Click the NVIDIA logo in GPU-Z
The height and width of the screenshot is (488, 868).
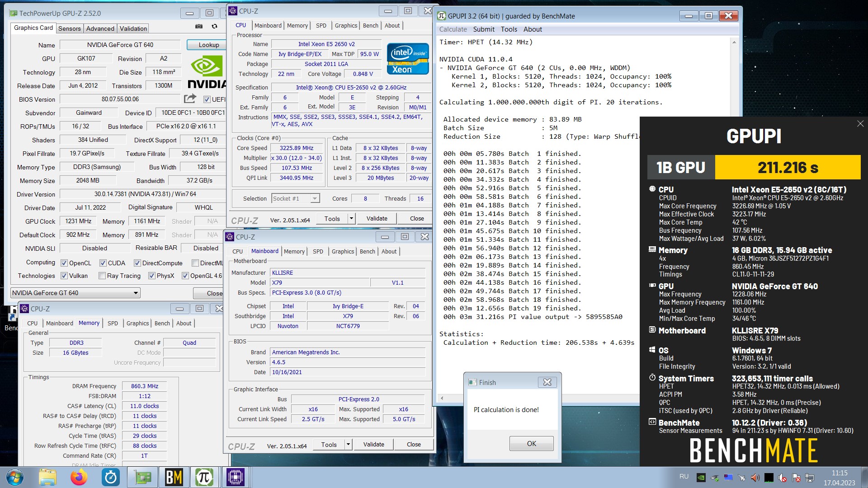[207, 72]
